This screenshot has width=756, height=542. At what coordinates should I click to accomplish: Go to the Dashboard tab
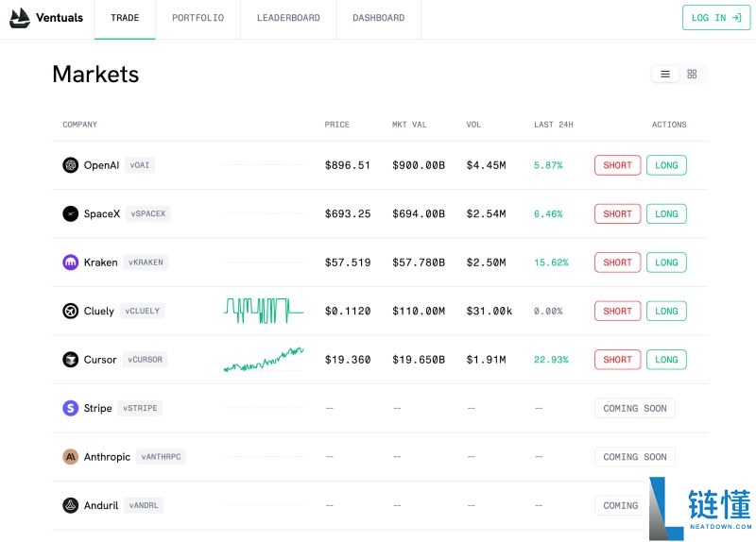[x=378, y=18]
